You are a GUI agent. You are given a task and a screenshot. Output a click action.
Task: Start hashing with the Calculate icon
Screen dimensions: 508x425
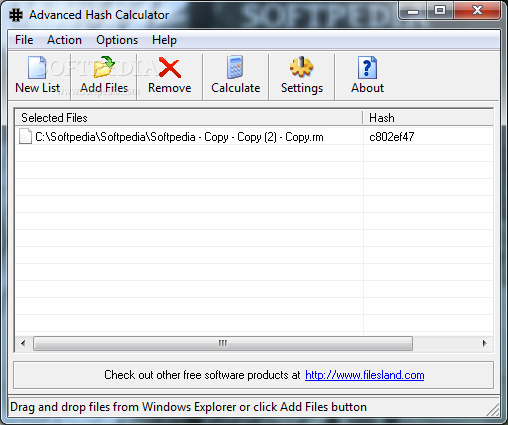[x=235, y=67]
